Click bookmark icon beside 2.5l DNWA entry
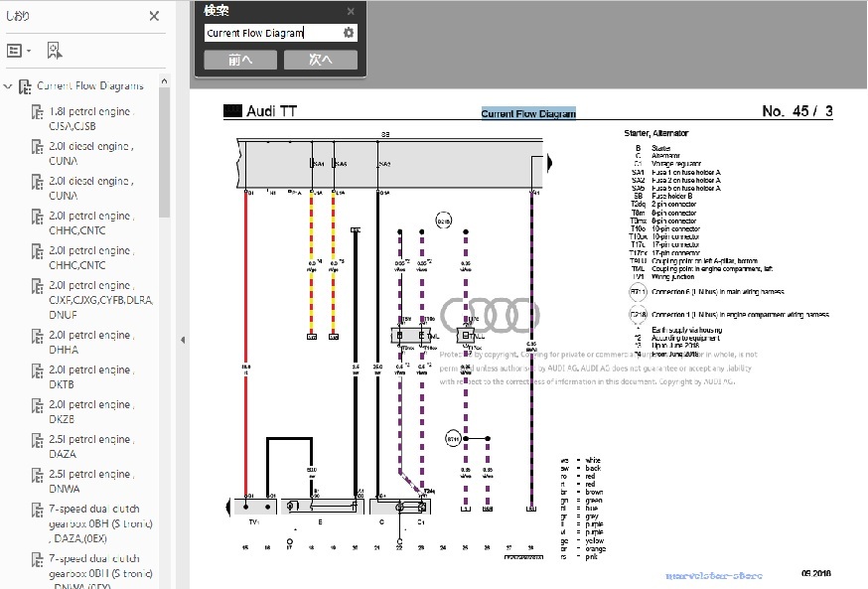The image size is (868, 589). click(x=37, y=476)
